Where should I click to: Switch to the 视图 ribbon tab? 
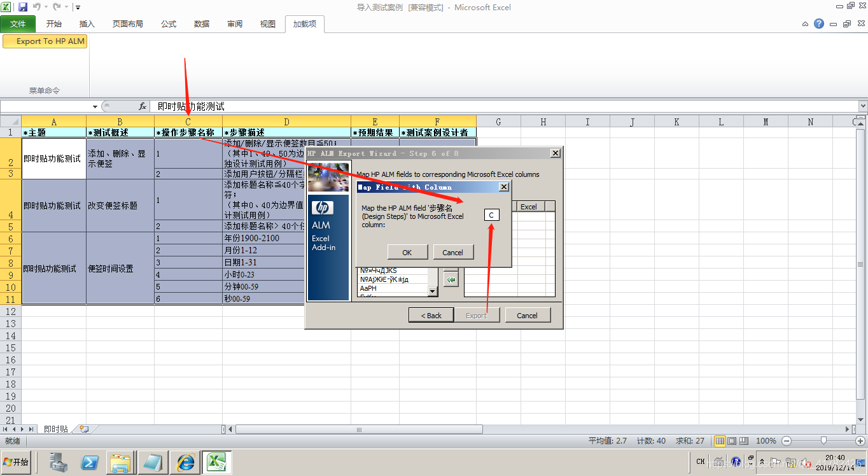(268, 24)
